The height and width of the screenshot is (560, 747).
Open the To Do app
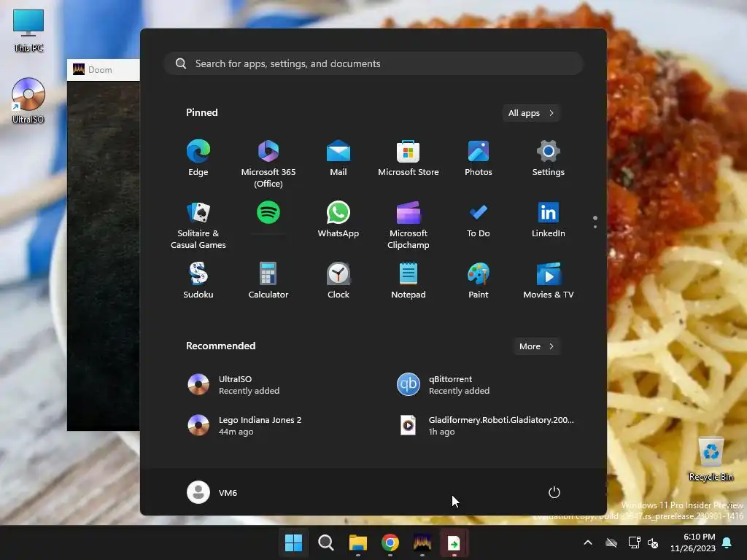pos(479,219)
